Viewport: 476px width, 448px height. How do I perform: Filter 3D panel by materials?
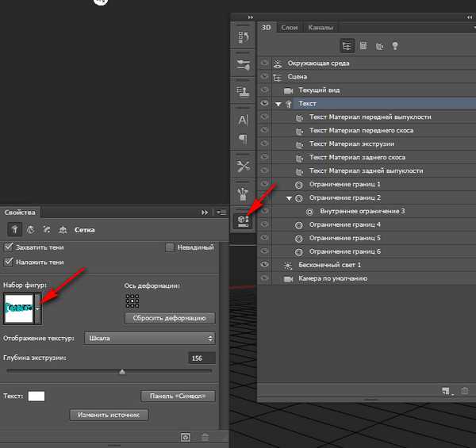pos(380,47)
